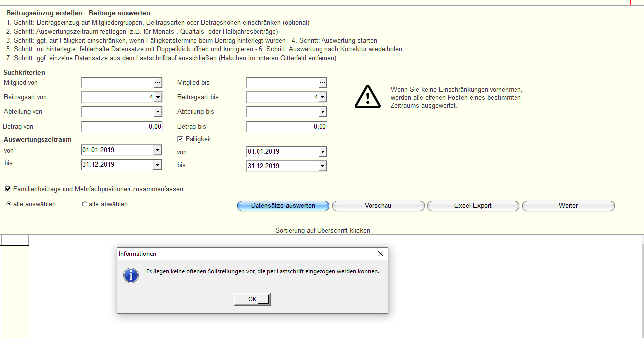The width and height of the screenshot is (644, 338).
Task: Click the Excel-Export button
Action: pos(473,206)
